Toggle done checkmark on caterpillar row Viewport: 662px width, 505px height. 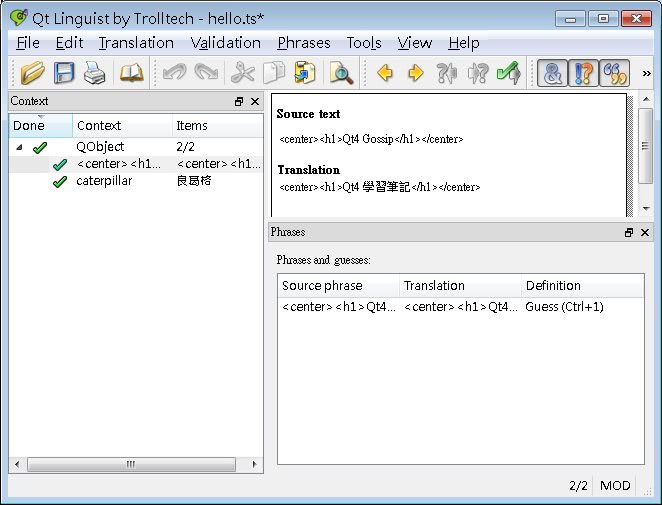(60, 182)
